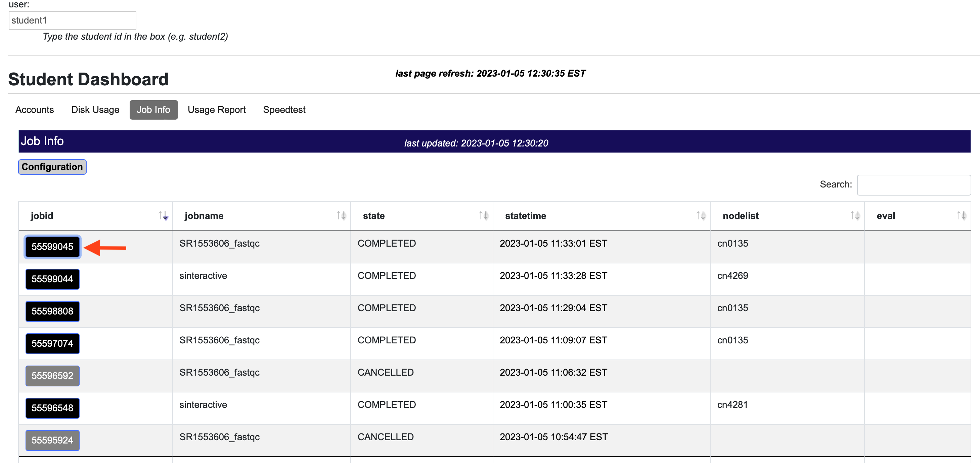Open the Usage Report tab
The image size is (980, 463).
coord(217,110)
